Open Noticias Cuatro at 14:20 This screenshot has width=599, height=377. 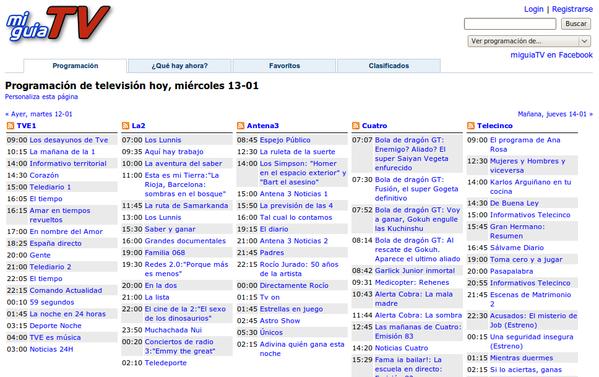click(401, 348)
